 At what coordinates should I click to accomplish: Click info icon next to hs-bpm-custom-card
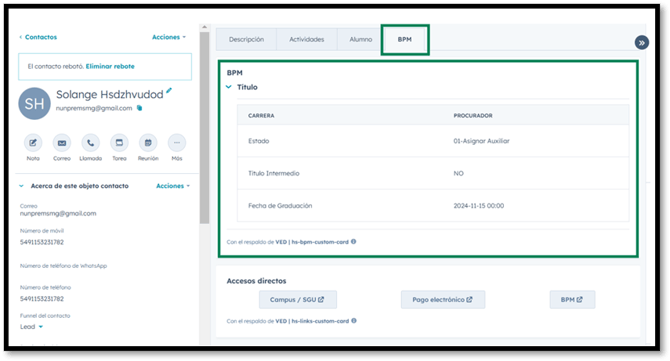coord(353,242)
